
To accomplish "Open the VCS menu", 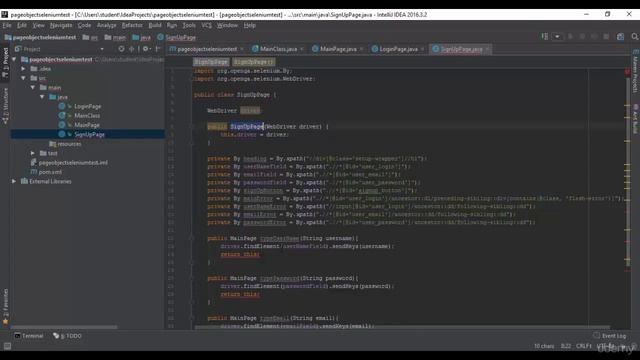I will click(x=207, y=25).
